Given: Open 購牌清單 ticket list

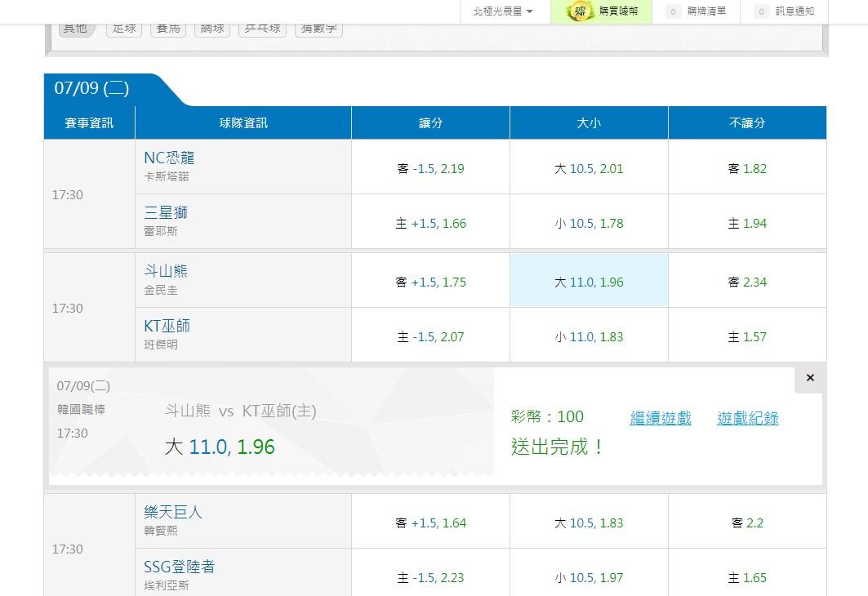Looking at the screenshot, I should click(x=697, y=11).
